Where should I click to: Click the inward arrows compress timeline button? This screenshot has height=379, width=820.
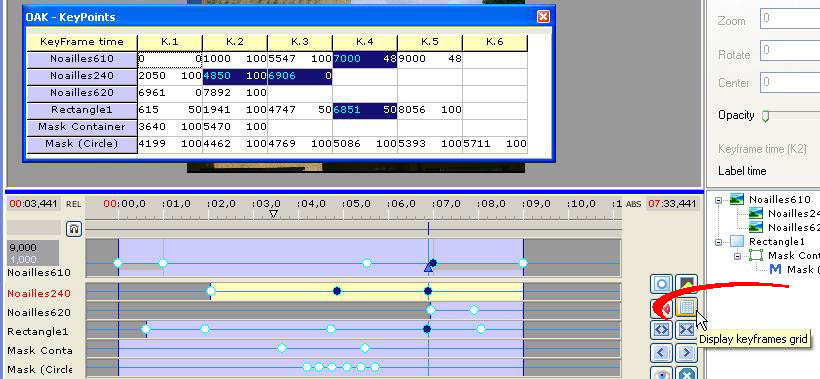(x=686, y=330)
